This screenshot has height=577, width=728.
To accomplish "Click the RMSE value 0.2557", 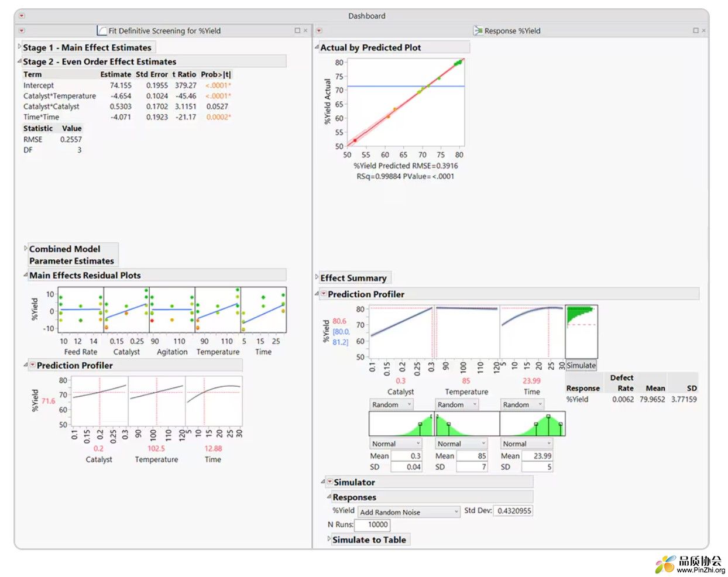I will [x=71, y=139].
